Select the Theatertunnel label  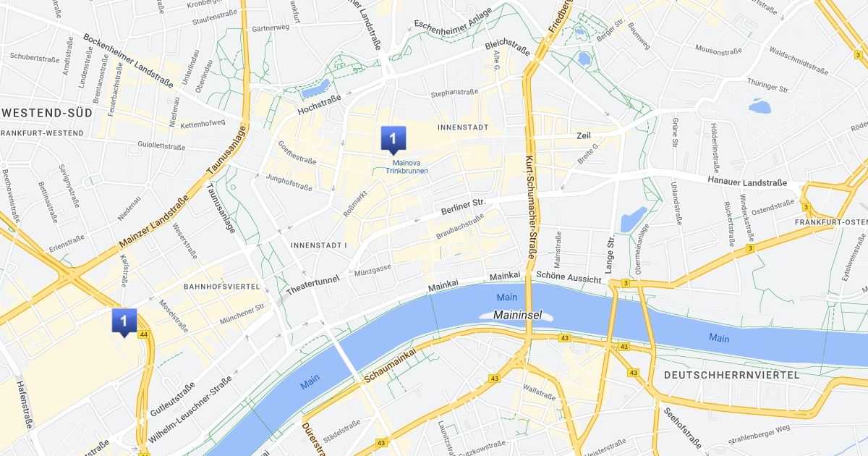(312, 284)
